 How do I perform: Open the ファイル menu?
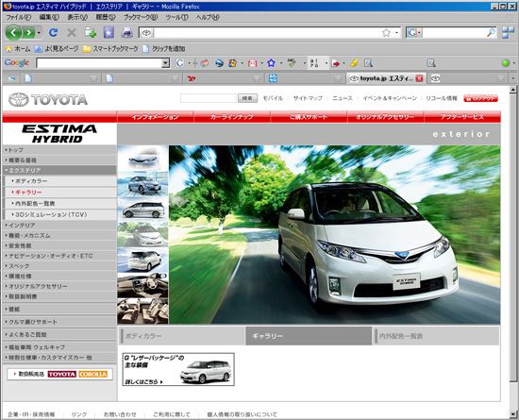(18, 17)
